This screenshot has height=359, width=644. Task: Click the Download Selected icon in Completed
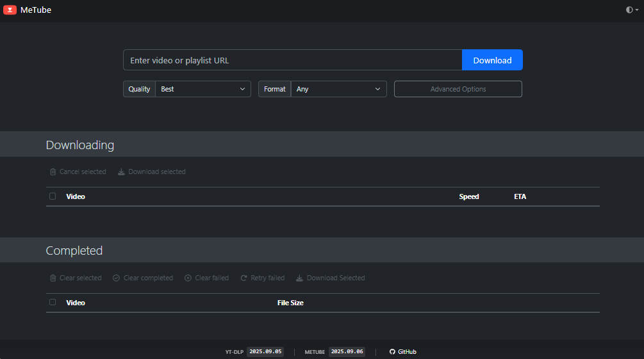(x=299, y=278)
